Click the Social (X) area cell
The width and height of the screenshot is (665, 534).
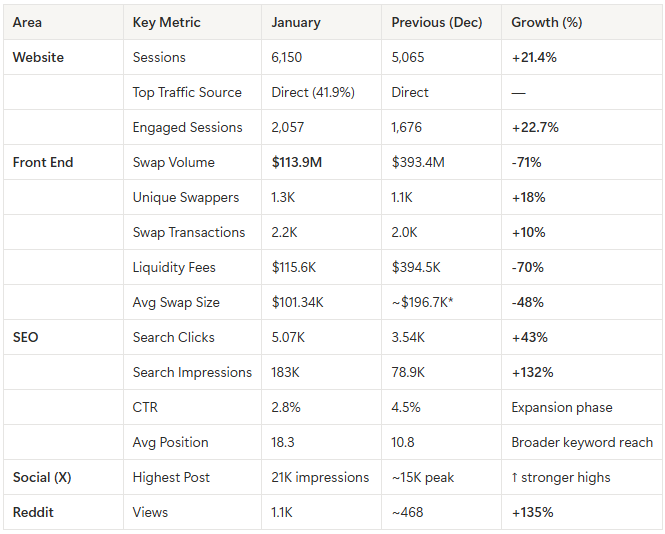coord(42,477)
